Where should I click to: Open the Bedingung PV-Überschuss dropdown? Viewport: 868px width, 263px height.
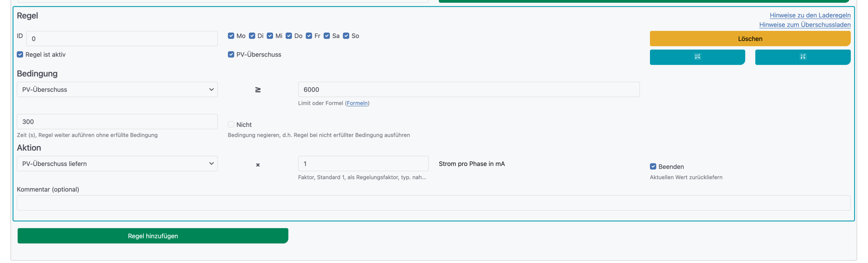coord(117,90)
